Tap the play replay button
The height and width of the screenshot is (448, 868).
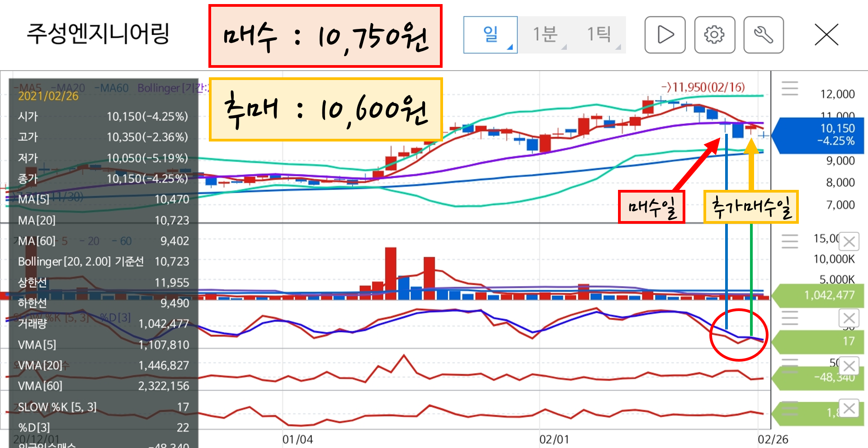pos(665,35)
